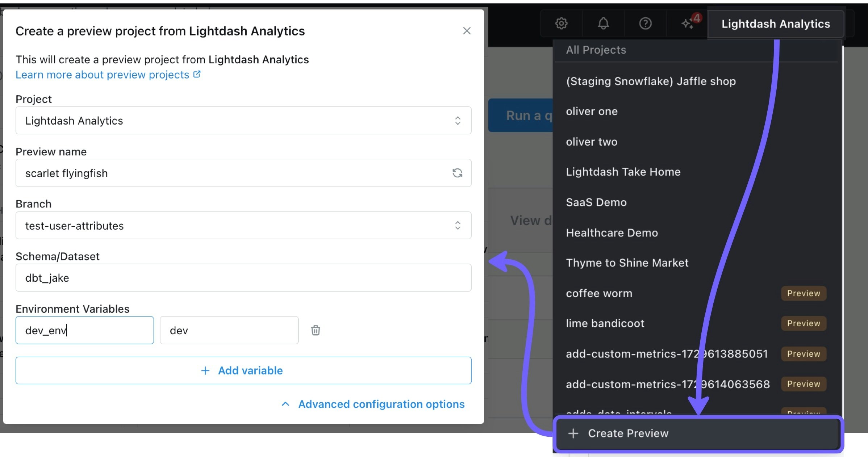This screenshot has width=868, height=457.
Task: Click the external link icon beside Learn more
Action: 197,74
